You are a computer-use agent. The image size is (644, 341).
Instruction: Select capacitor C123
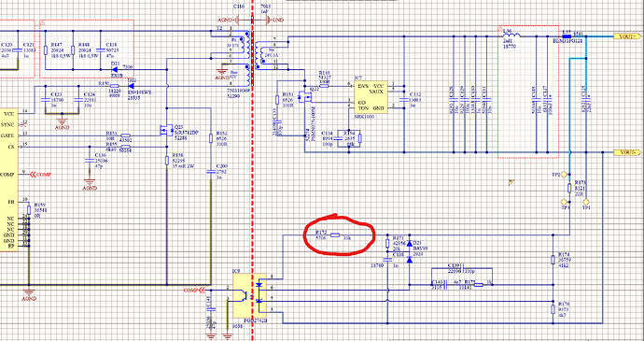point(45,100)
